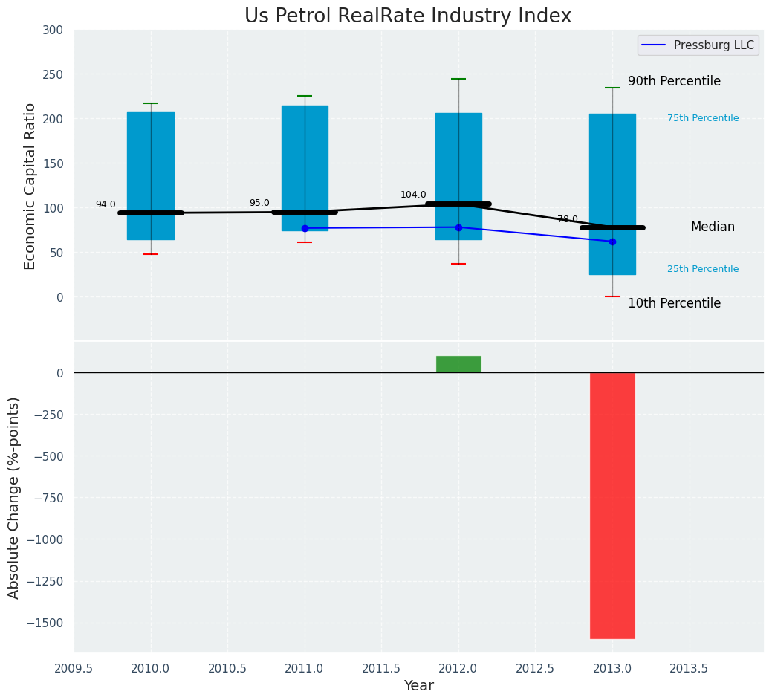
Task: Click the green 90th percentile cap at 2012
Action: (458, 79)
